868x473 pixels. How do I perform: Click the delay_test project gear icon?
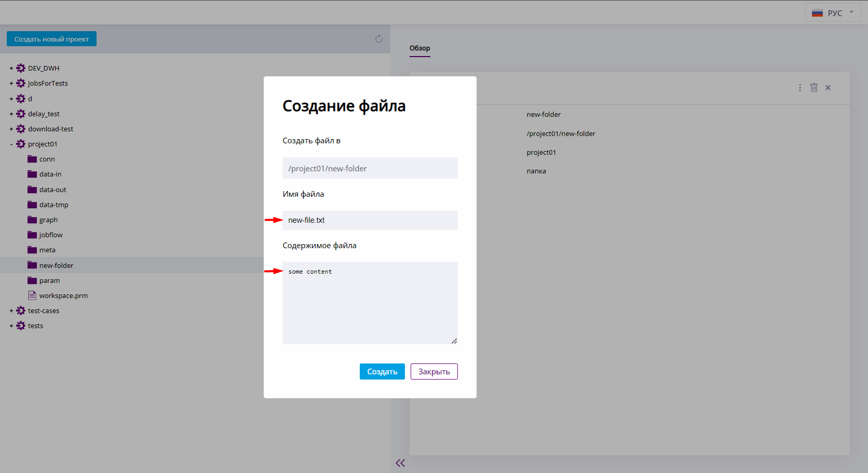[21, 114]
